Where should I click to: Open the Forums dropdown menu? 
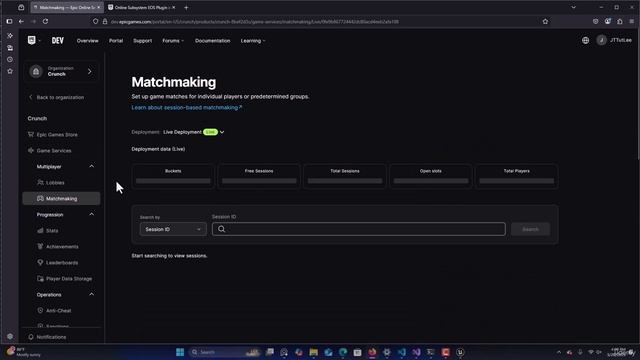[173, 41]
